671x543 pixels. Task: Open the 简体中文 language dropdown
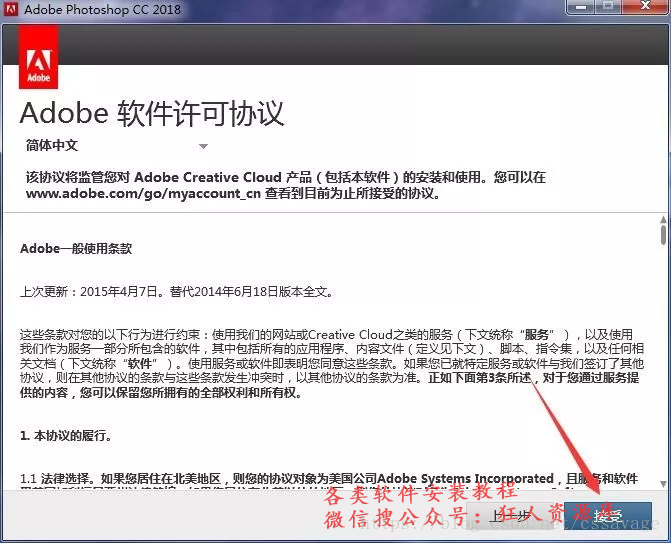point(117,146)
